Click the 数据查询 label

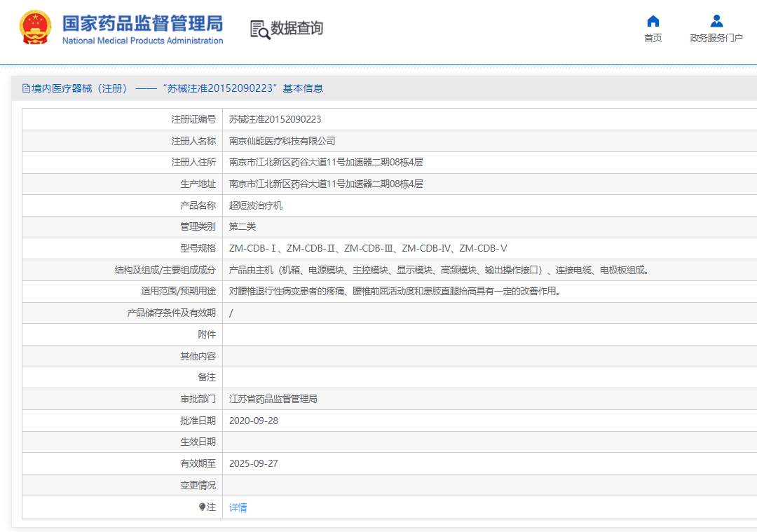point(296,28)
